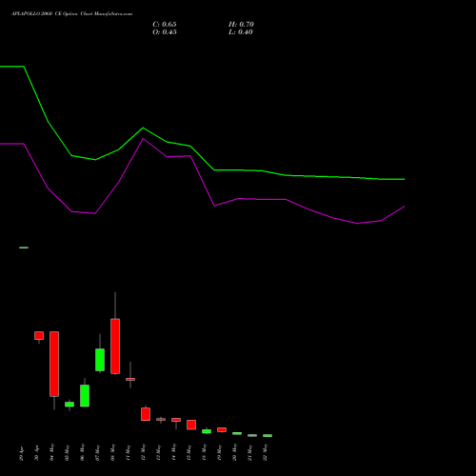This screenshot has width=476, height=476.
Task: Select the open value 'O: 0.45'
Action: (x=165, y=32)
